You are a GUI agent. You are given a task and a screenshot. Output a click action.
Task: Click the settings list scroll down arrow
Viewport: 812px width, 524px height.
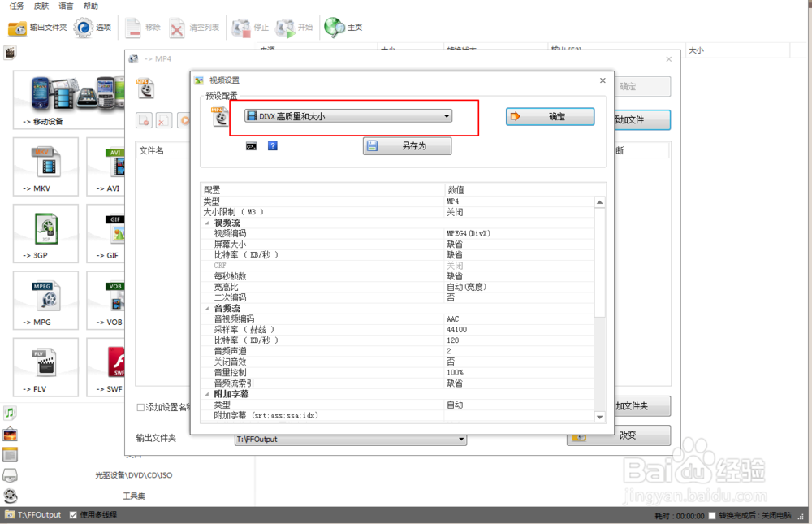[600, 417]
